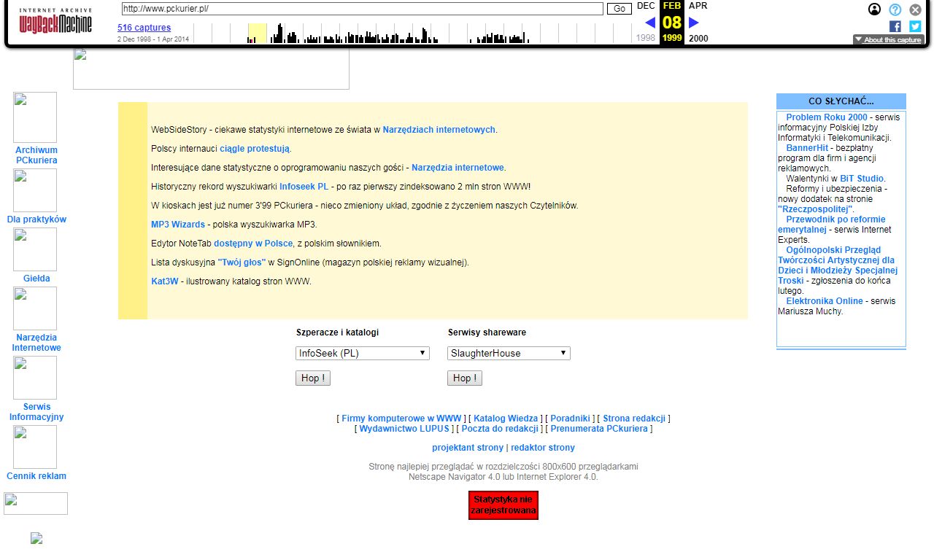This screenshot has width=934, height=560.
Task: Click the Wayback URL input field
Action: 362,9
